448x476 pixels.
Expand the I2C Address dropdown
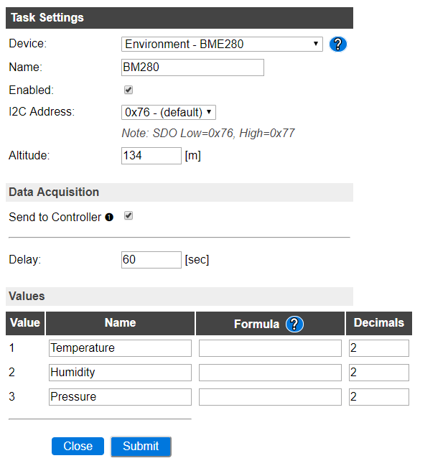pyautogui.click(x=169, y=112)
